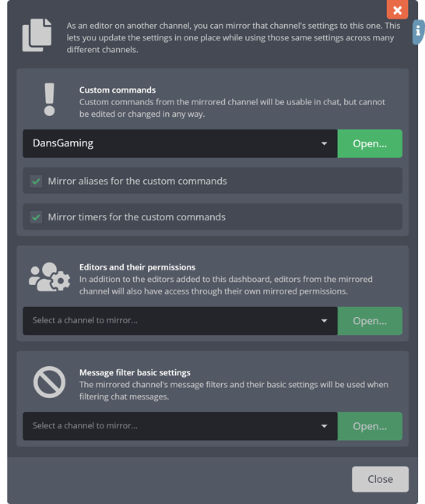Screen dimensions: 425x504
Task: Click description 'Custom commands from the mirrored channel...'
Action: pos(232,108)
